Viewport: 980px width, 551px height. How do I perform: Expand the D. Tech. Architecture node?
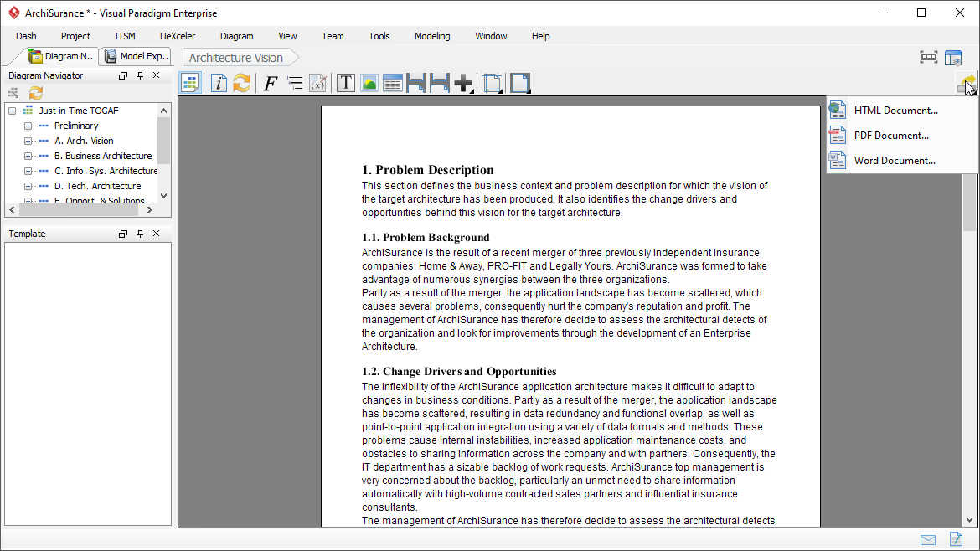[x=28, y=186]
